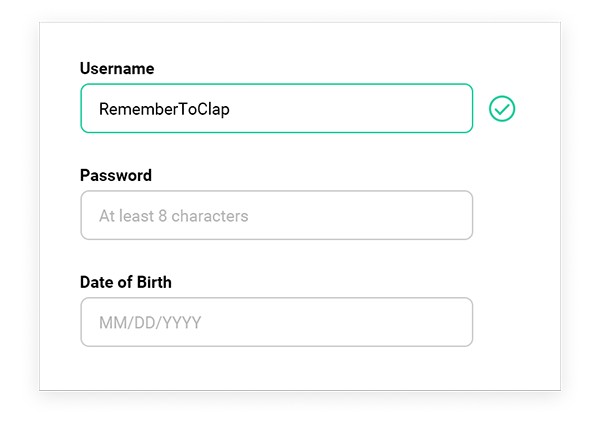Image resolution: width=600 pixels, height=436 pixels.
Task: Click the "Date of Birth" label
Action: (x=126, y=282)
